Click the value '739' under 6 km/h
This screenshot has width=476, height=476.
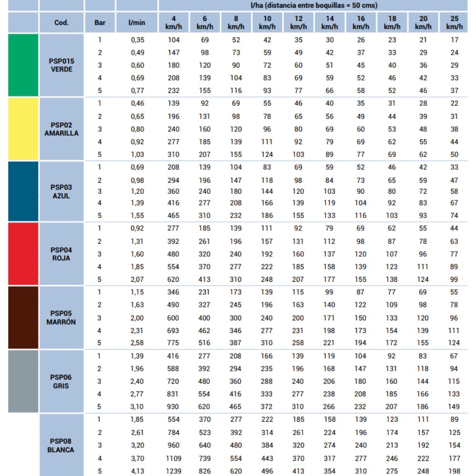click(205, 458)
